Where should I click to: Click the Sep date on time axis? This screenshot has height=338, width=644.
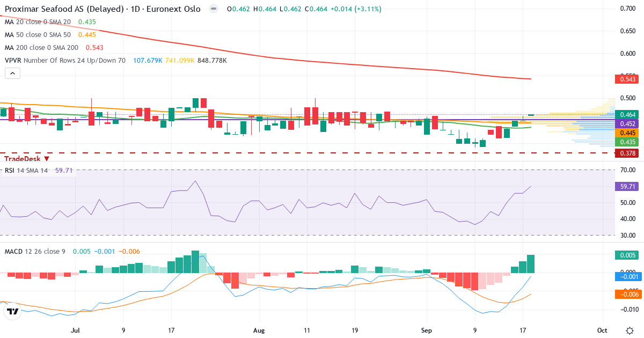[x=427, y=330]
